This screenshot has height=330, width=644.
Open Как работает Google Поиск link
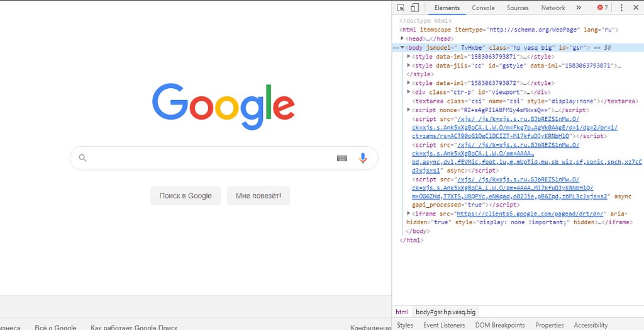[134, 327]
